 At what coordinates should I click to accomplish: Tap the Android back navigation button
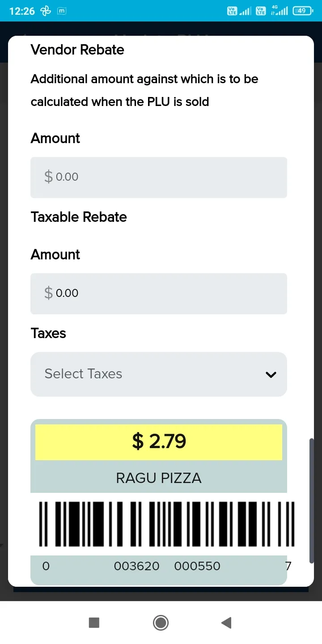click(226, 623)
